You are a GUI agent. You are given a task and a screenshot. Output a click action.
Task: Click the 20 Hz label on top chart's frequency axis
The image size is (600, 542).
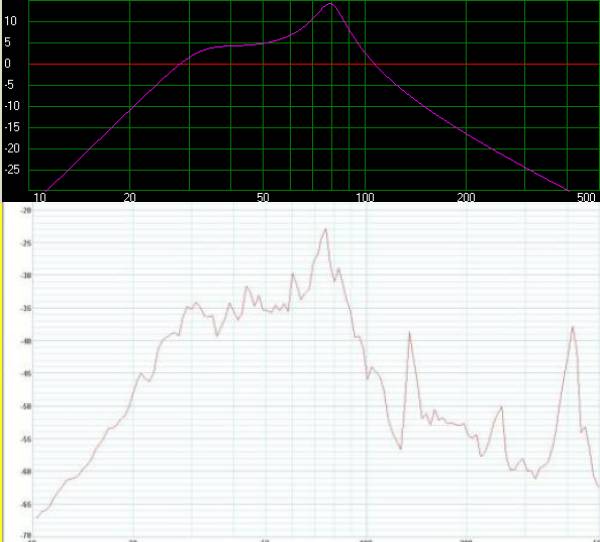point(130,198)
